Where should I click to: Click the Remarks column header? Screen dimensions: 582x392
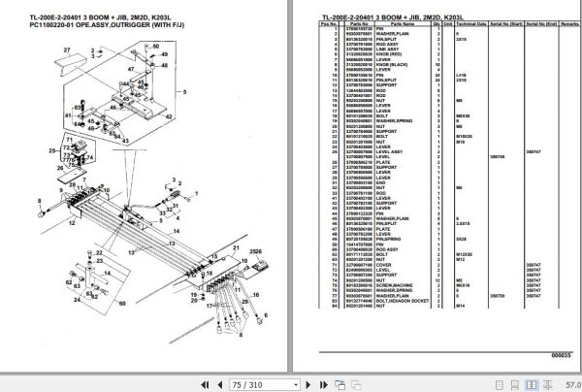(569, 23)
